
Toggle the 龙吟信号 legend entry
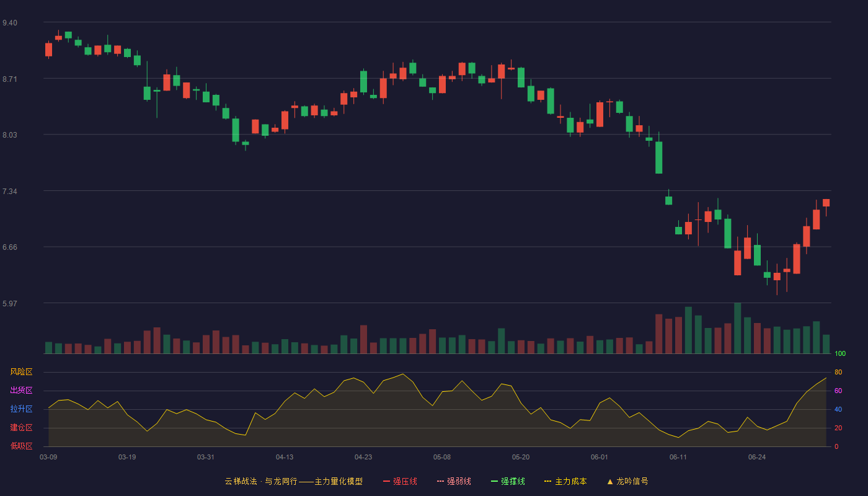point(627,481)
